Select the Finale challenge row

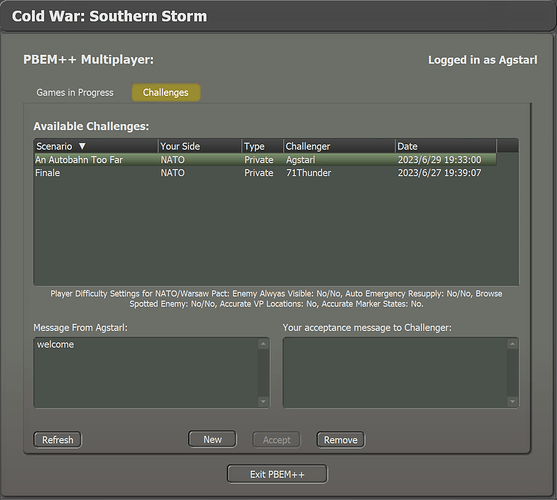click(265, 173)
